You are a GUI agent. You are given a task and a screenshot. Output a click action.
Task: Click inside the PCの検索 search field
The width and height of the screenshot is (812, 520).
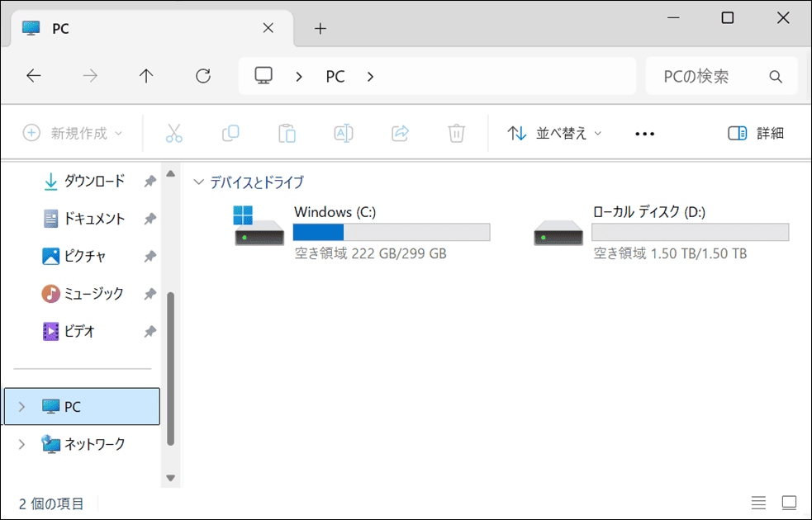[x=712, y=75]
